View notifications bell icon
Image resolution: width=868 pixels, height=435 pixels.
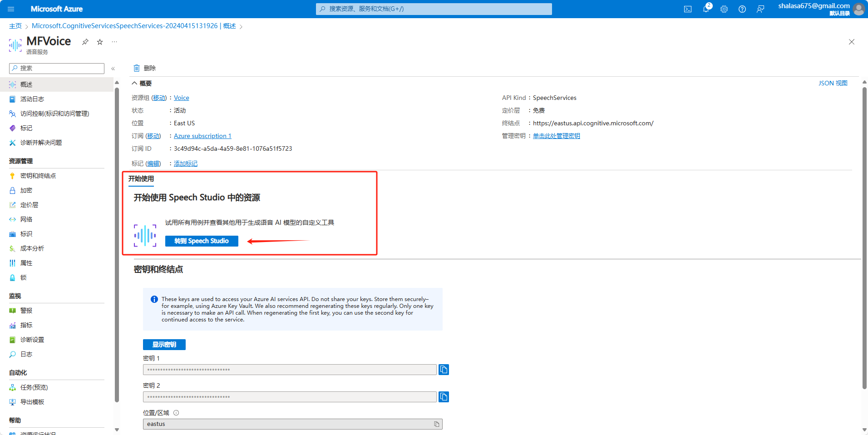pos(706,9)
